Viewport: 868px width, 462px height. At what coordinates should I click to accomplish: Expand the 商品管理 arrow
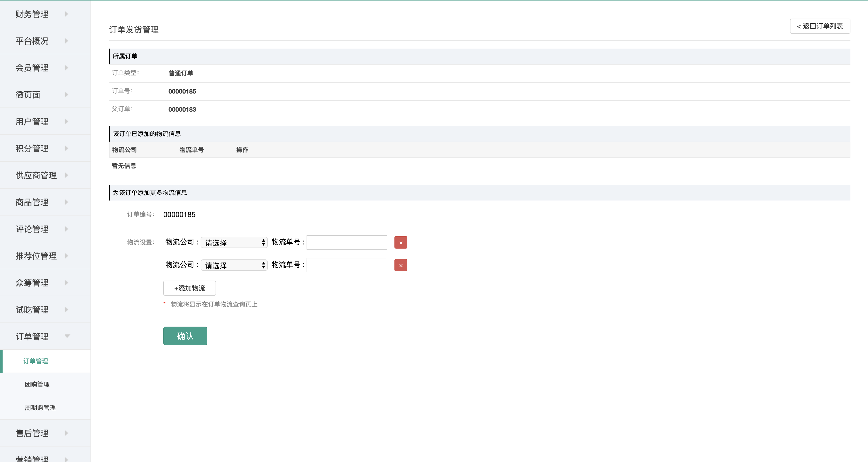[x=66, y=202]
